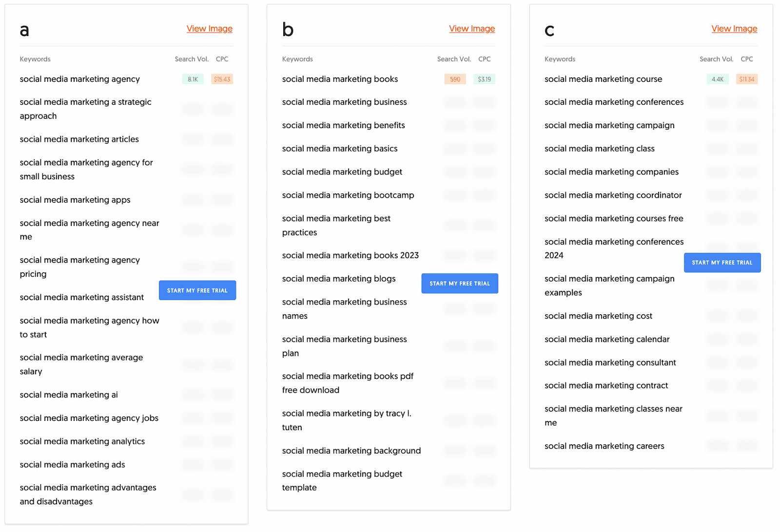Click Start My Free Trial in panel c
Image resolution: width=780 pixels, height=532 pixels.
(x=722, y=262)
